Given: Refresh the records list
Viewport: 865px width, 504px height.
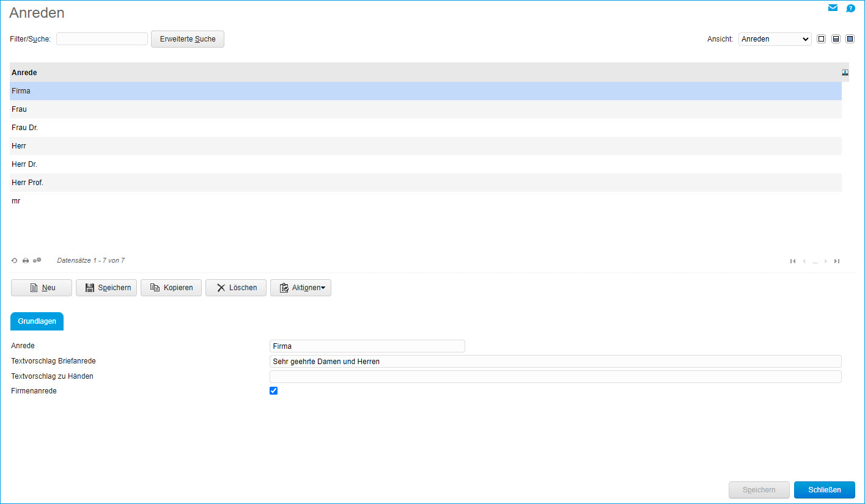Looking at the screenshot, I should (x=15, y=261).
